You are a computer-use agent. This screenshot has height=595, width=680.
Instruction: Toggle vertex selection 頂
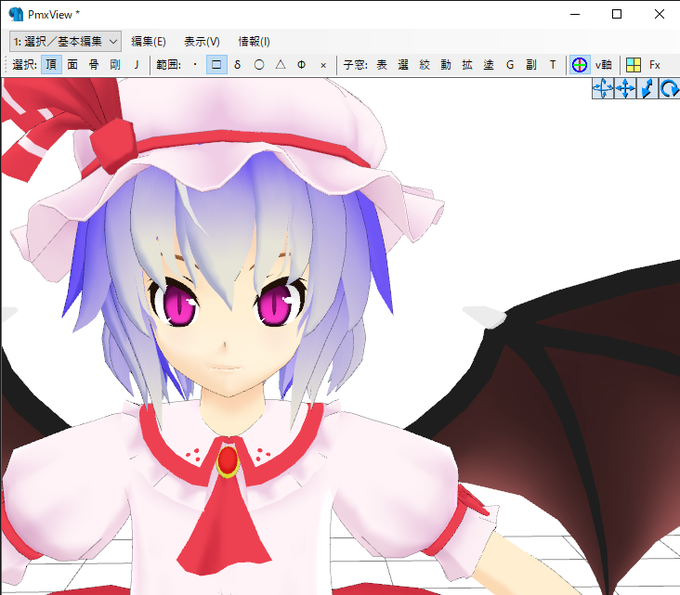51,65
